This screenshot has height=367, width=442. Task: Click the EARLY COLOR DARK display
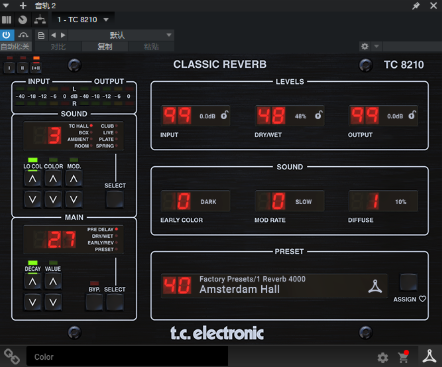(x=195, y=201)
